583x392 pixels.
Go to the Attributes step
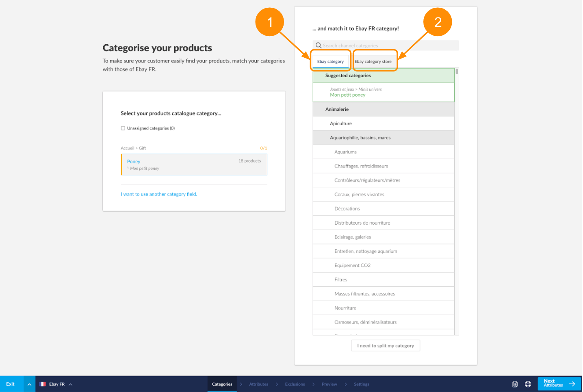(258, 384)
